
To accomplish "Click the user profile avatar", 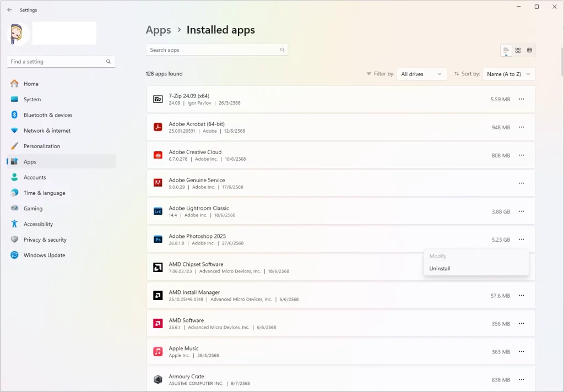I will (18, 34).
